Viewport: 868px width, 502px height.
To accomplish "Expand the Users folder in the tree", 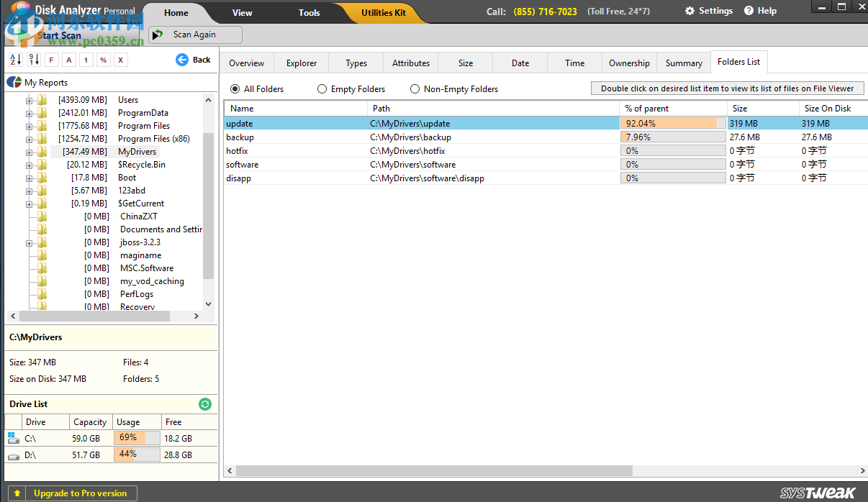I will tap(27, 99).
